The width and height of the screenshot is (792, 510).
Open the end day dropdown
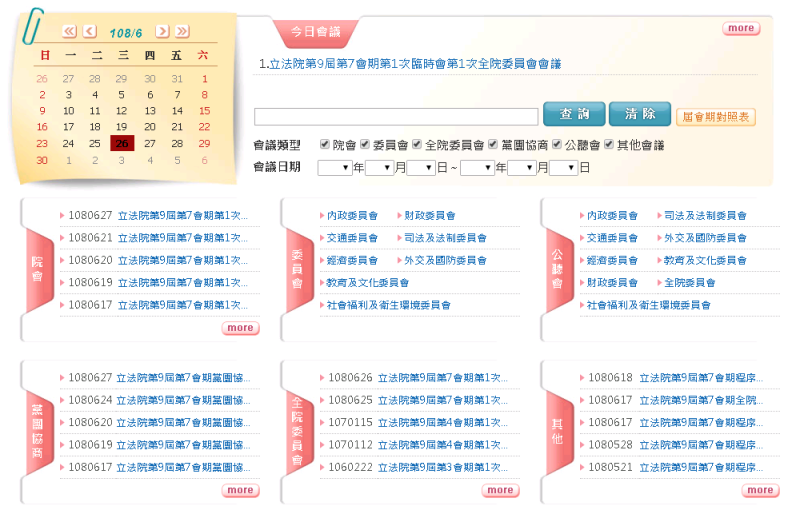pyautogui.click(x=563, y=168)
